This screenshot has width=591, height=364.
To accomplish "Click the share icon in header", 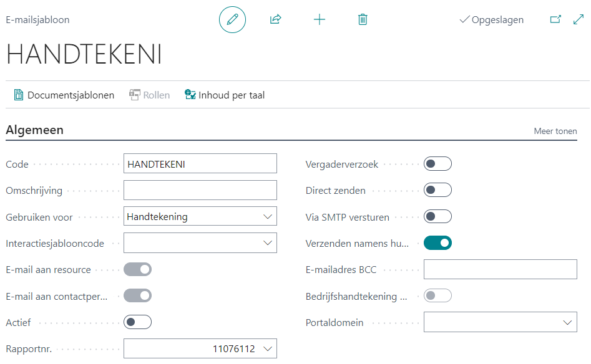I will 275,20.
